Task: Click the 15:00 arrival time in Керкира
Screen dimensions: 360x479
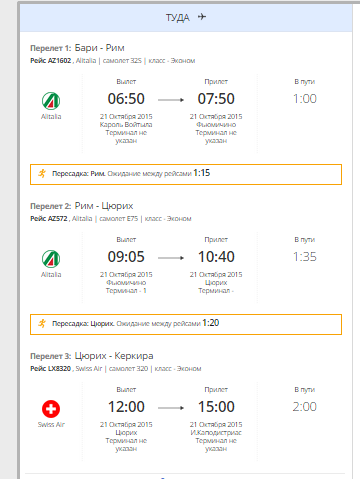Action: 216,407
